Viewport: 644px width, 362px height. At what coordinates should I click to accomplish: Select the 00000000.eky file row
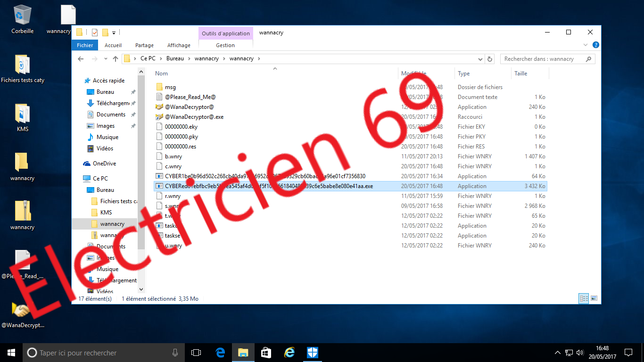(351, 127)
